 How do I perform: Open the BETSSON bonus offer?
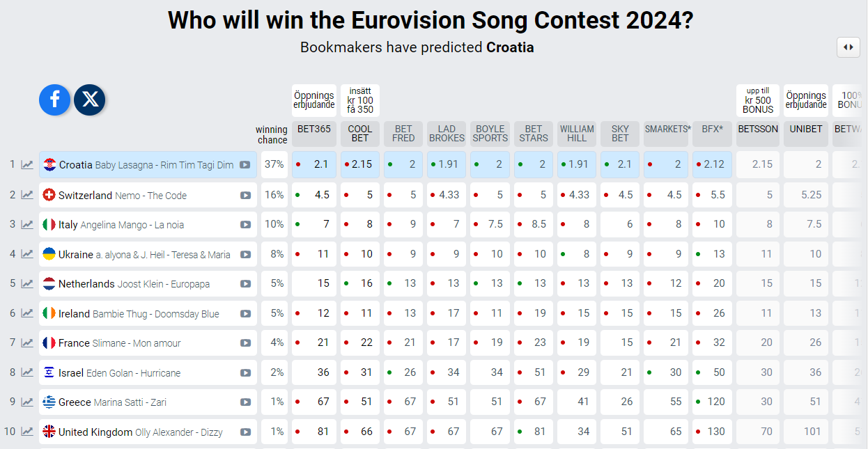pos(758,101)
